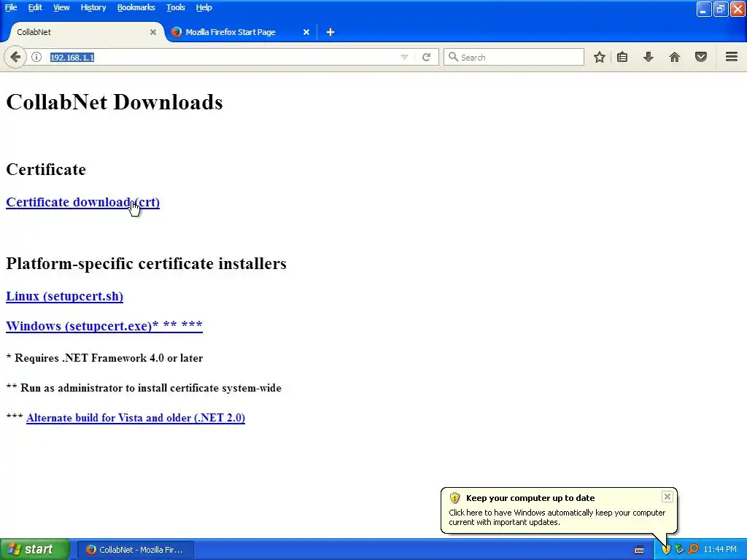Close the CollabNet tab
The image size is (747, 560).
pyautogui.click(x=153, y=32)
